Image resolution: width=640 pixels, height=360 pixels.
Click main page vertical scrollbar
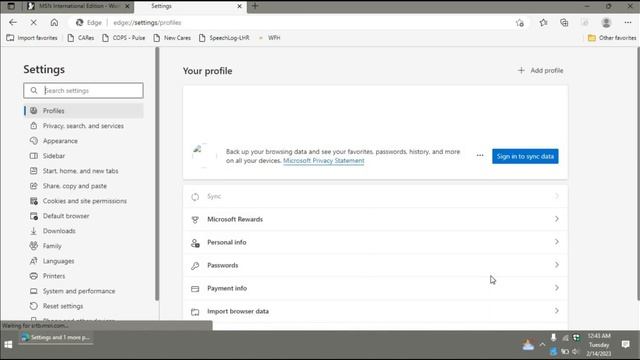pos(638,174)
